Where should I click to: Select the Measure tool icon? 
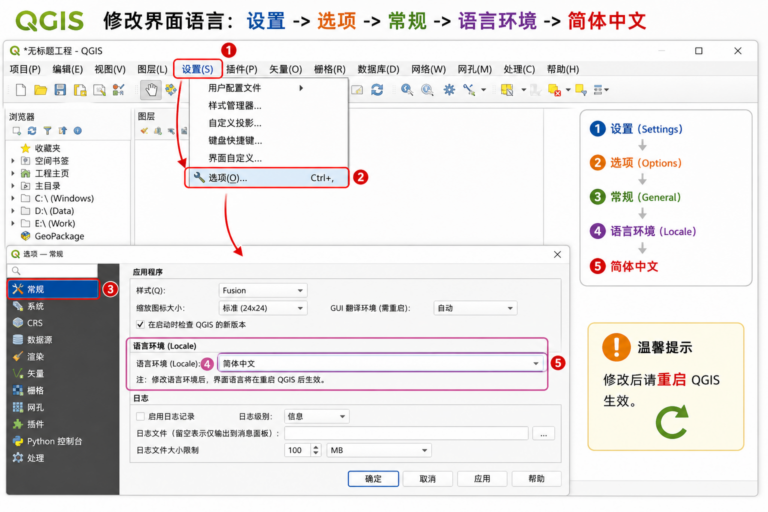[469, 90]
